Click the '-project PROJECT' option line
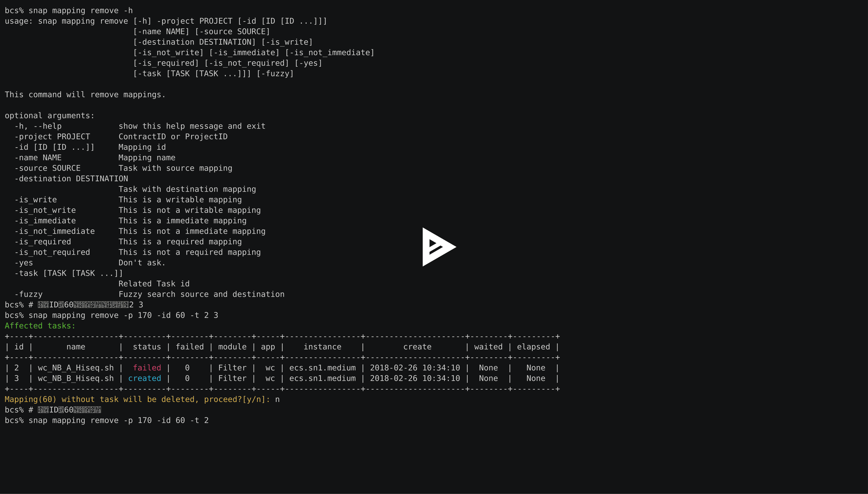This screenshot has width=868, height=494. click(x=121, y=137)
